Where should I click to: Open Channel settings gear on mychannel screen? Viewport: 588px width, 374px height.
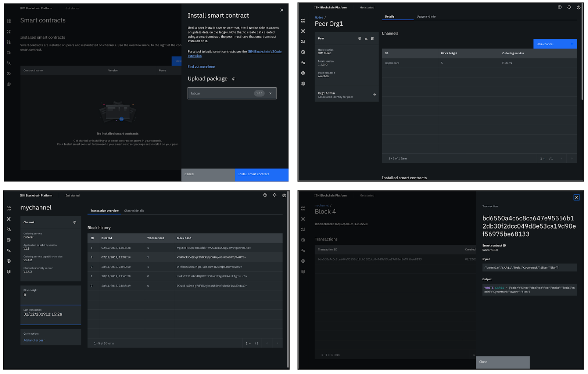tap(75, 222)
